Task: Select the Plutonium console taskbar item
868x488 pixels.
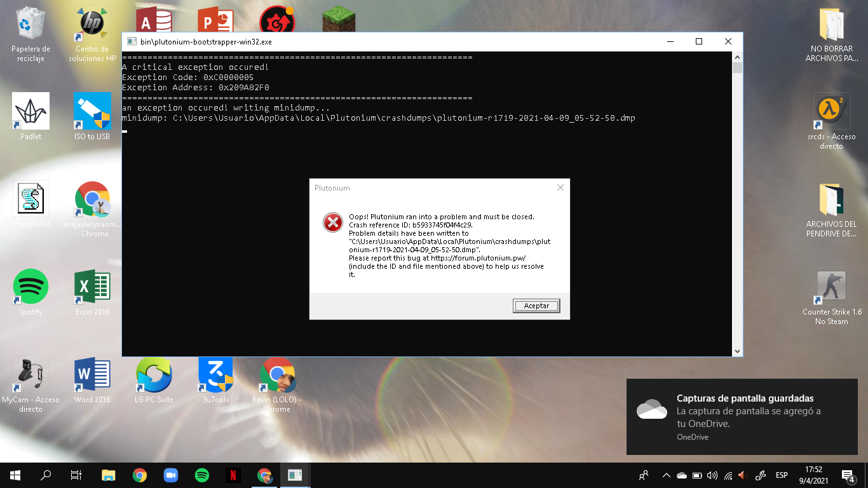Action: click(295, 475)
